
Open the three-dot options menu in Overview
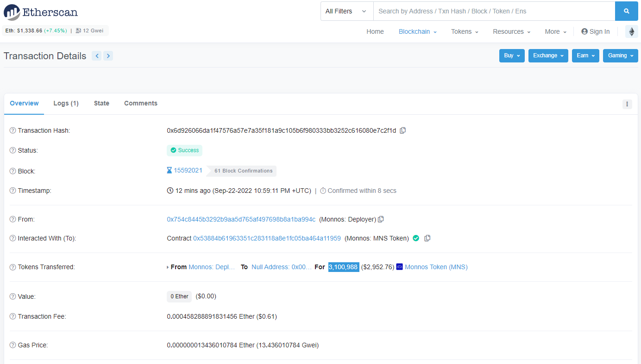coord(627,104)
